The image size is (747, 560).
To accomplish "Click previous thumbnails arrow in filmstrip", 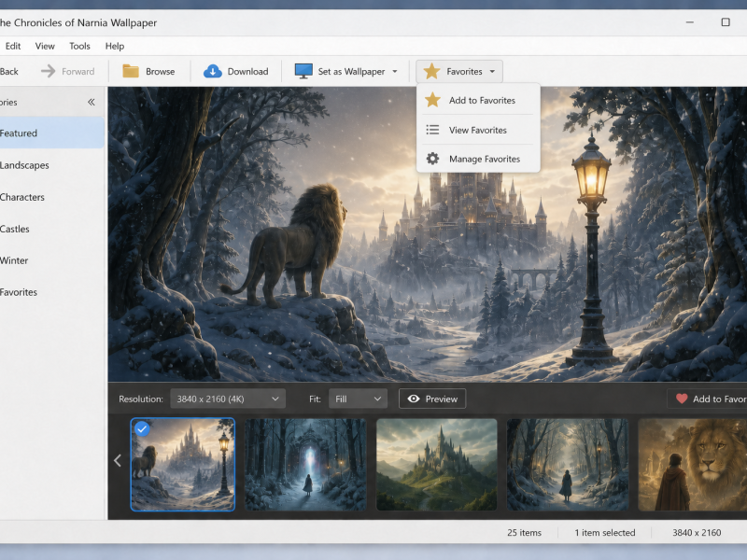I will pyautogui.click(x=118, y=460).
